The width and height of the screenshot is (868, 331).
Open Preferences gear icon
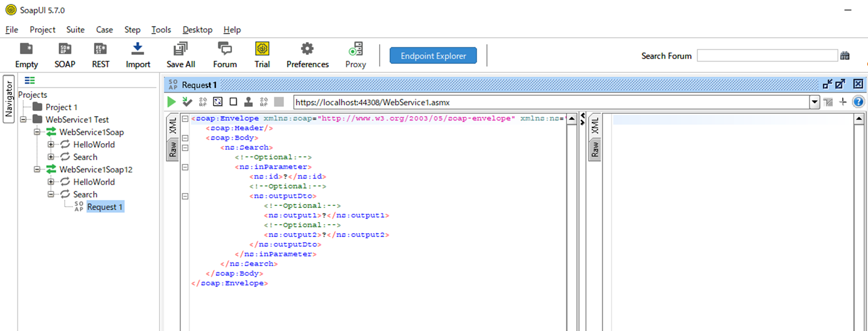point(307,55)
